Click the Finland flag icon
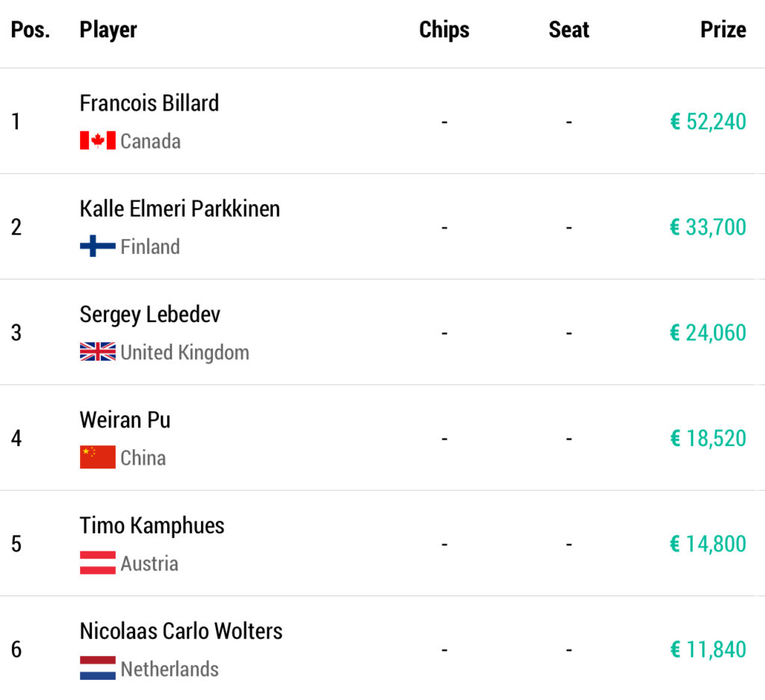This screenshot has width=765, height=700. point(97,247)
